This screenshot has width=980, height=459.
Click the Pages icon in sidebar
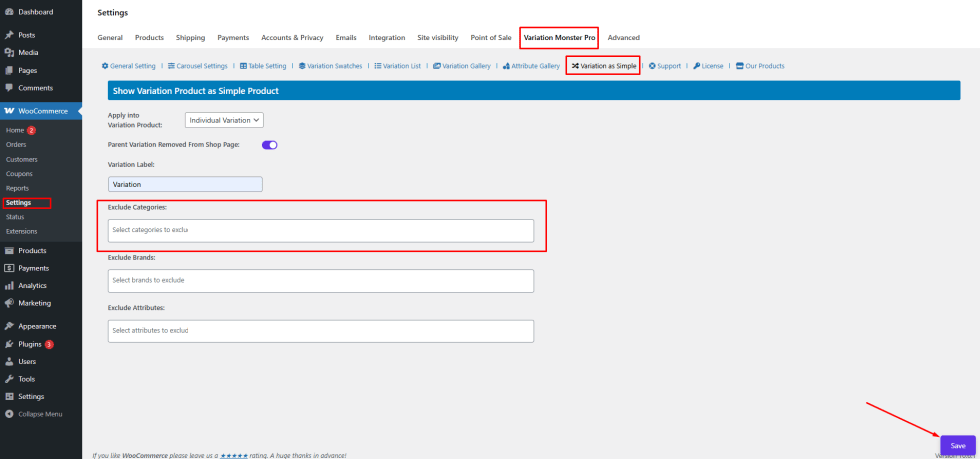pyautogui.click(x=9, y=70)
